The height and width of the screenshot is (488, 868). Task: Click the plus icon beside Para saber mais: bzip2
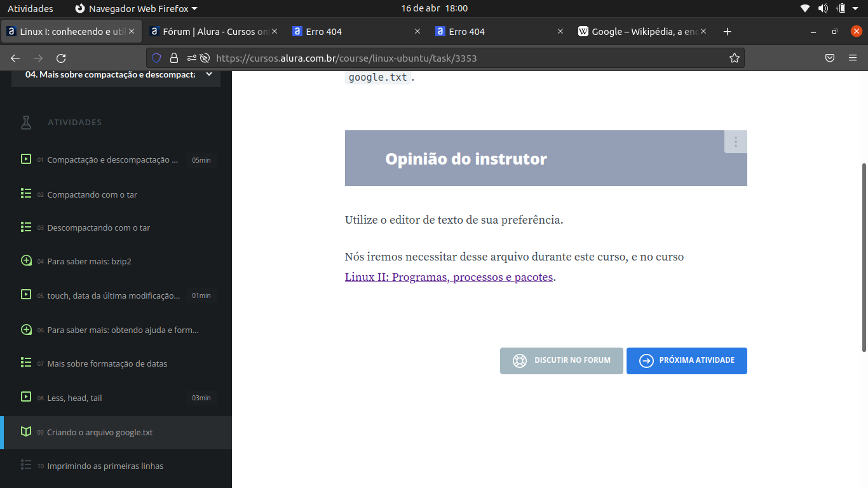26,261
